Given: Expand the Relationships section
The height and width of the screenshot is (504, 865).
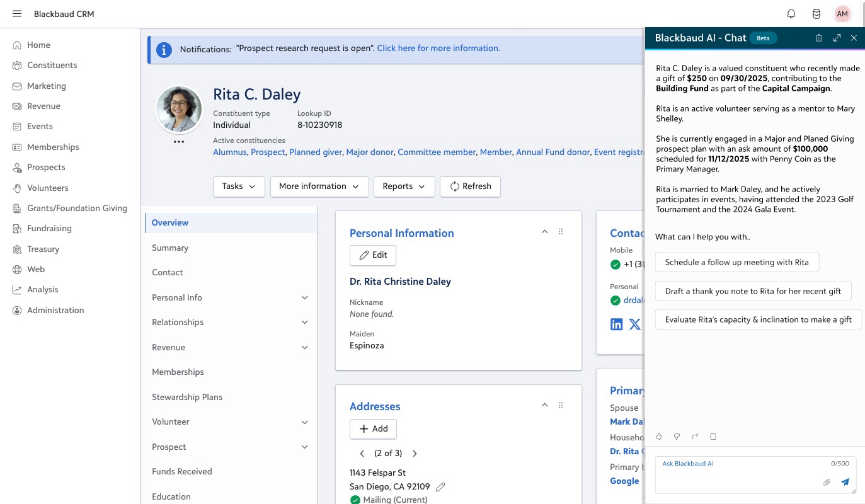Looking at the screenshot, I should point(305,323).
